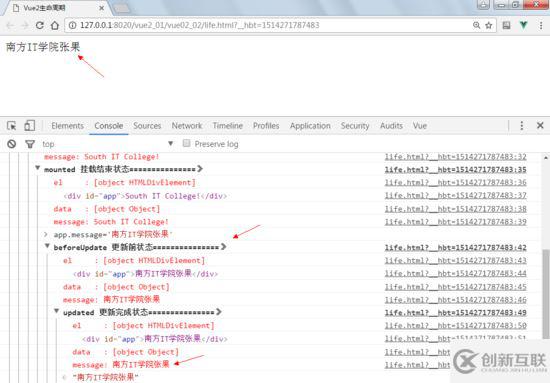Open source link ending in :36
This screenshot has width=550, height=383.
click(456, 182)
